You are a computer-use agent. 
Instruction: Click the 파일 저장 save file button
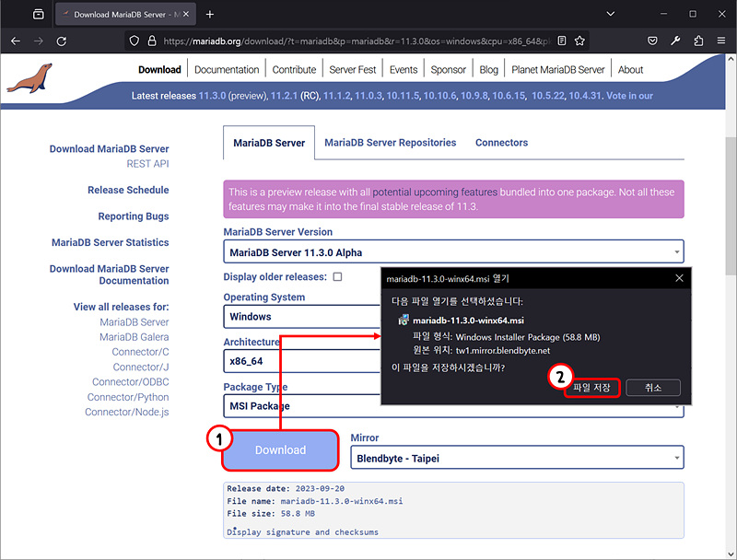(x=591, y=388)
